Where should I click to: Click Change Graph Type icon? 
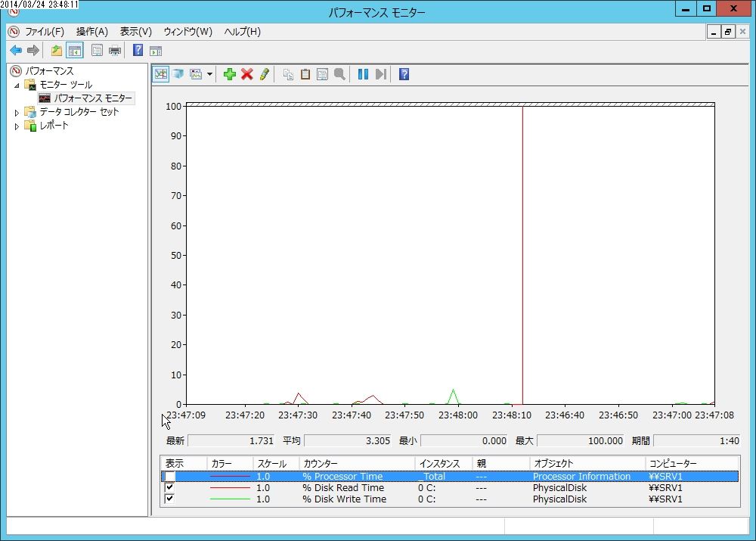pos(196,74)
